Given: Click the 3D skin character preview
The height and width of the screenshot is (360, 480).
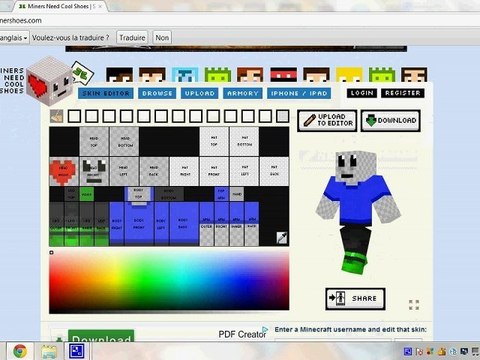Looking at the screenshot, I should point(357,213).
